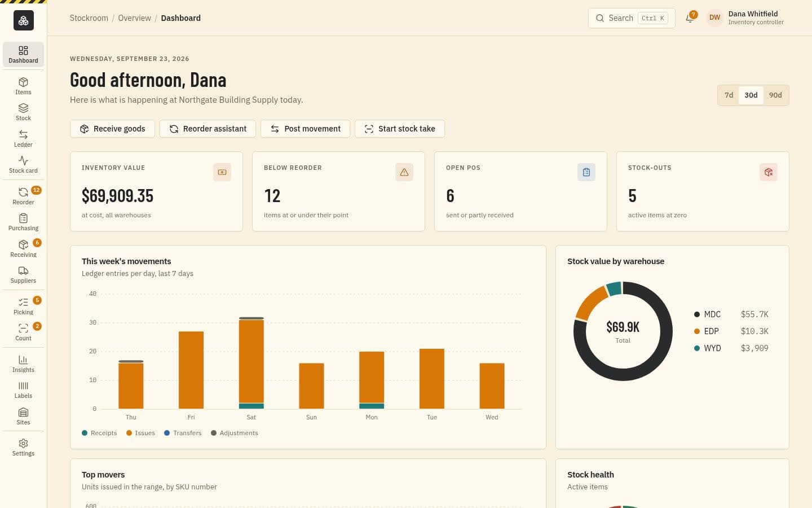Open Dana Whitfield user menu
The width and height of the screenshot is (812, 508).
[x=745, y=18]
